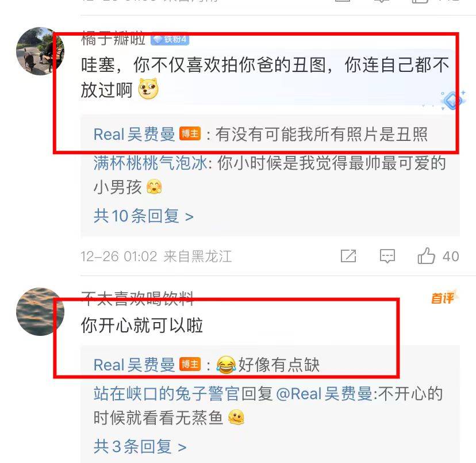Tap the 博主 badge beside 好像有点缺
The width and height of the screenshot is (476, 463).
[190, 364]
